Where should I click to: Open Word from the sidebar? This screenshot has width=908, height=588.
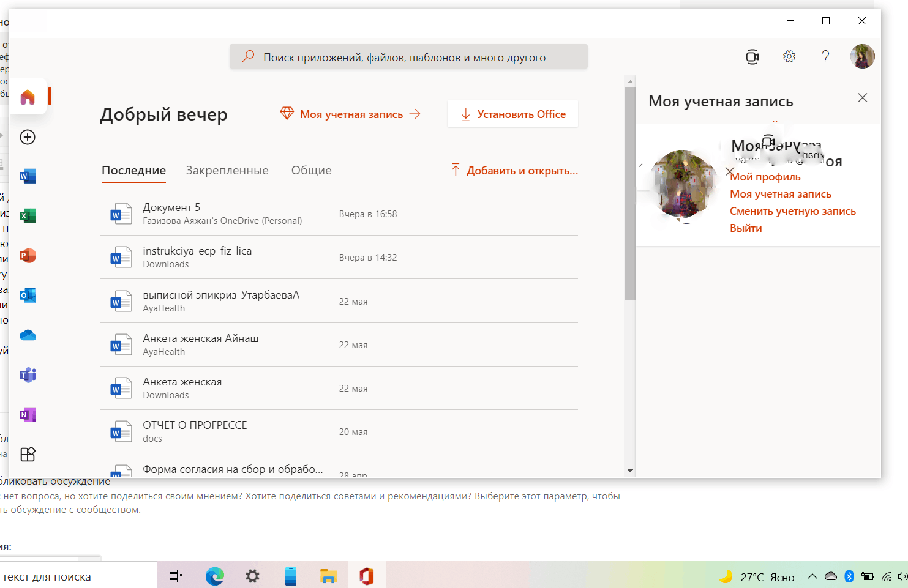point(28,176)
